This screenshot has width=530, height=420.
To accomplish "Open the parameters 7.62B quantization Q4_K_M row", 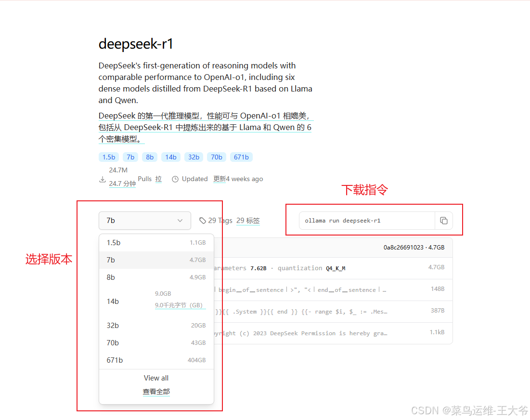I will pyautogui.click(x=333, y=268).
